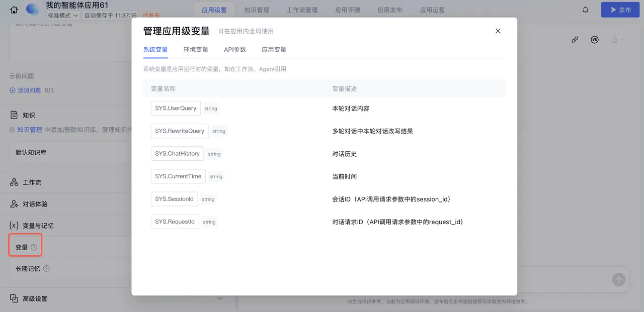
Task: Click the 本轮对话内容 description
Action: point(351,109)
